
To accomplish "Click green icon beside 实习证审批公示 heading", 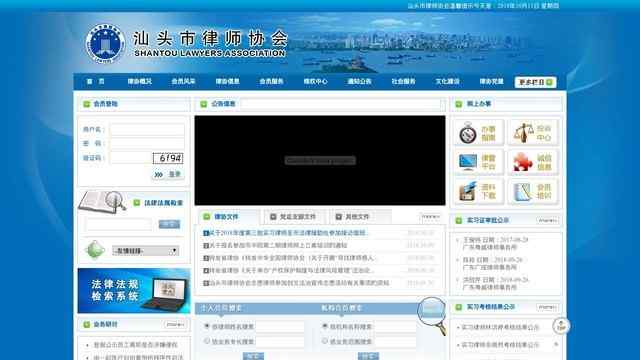I will tap(459, 220).
